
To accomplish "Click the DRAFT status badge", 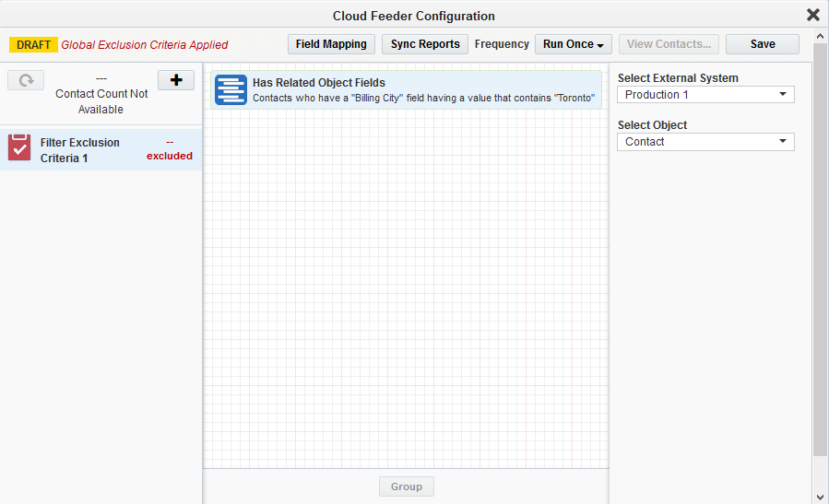I will click(34, 44).
